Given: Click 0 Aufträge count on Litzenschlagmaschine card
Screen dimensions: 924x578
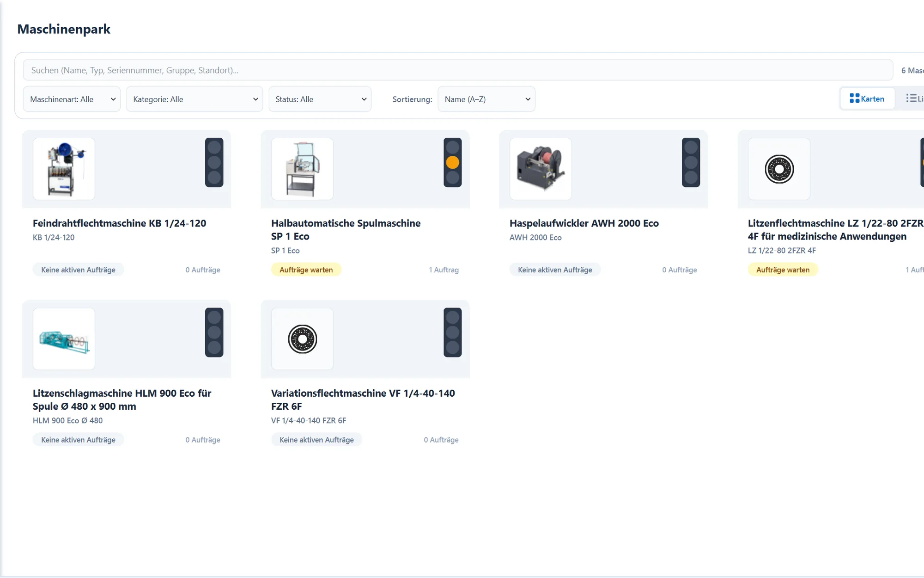Looking at the screenshot, I should coord(203,440).
